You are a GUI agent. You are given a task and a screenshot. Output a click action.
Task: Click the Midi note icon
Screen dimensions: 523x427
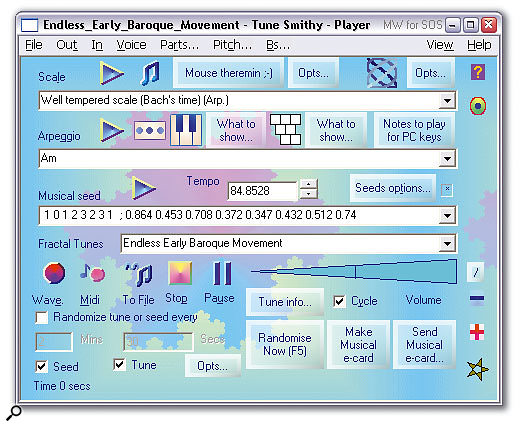click(92, 273)
